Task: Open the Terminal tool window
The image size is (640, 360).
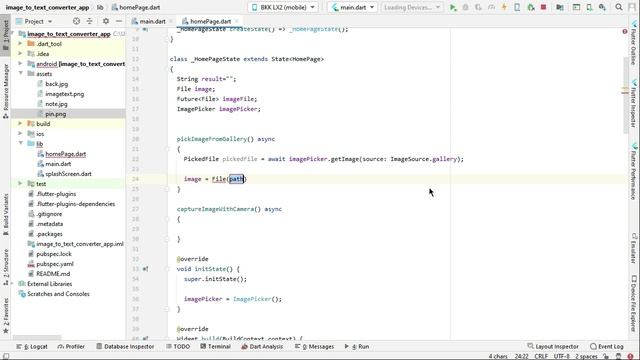Action: [216, 347]
